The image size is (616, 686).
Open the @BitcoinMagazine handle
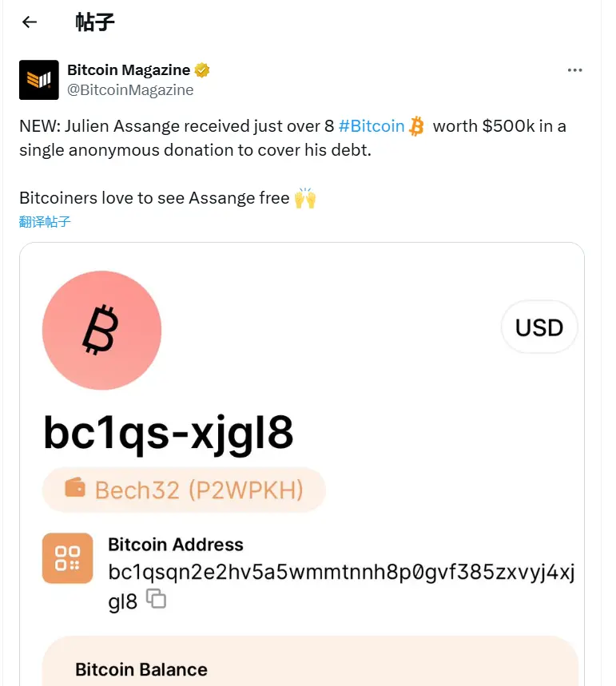pyautogui.click(x=130, y=89)
